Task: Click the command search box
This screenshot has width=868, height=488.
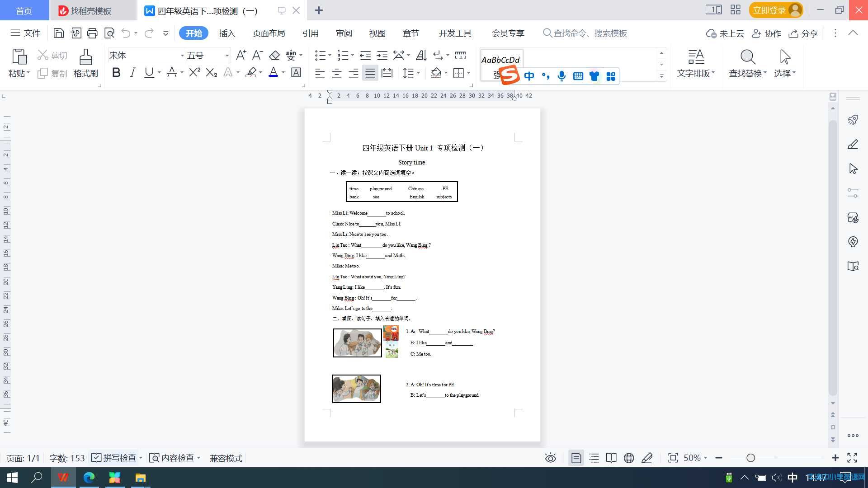Action: [x=585, y=33]
